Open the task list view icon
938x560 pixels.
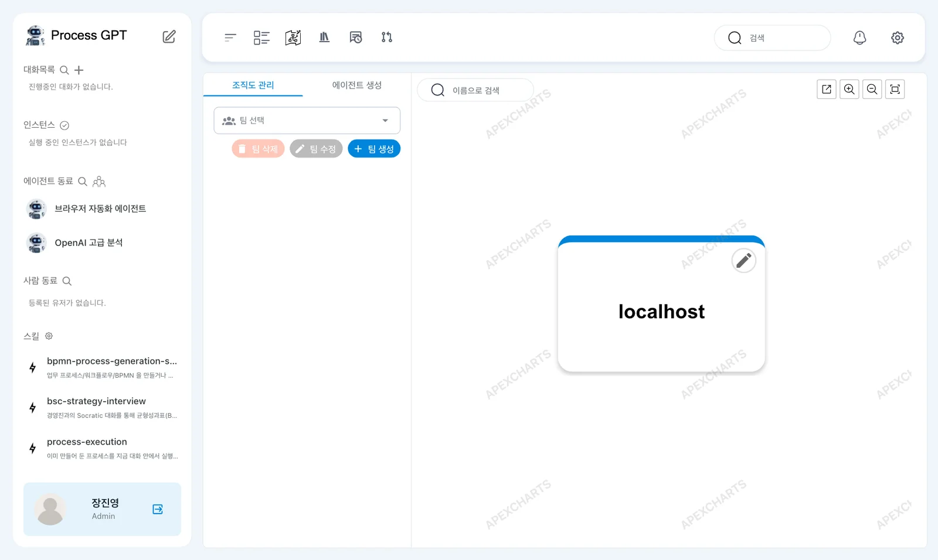[261, 37]
